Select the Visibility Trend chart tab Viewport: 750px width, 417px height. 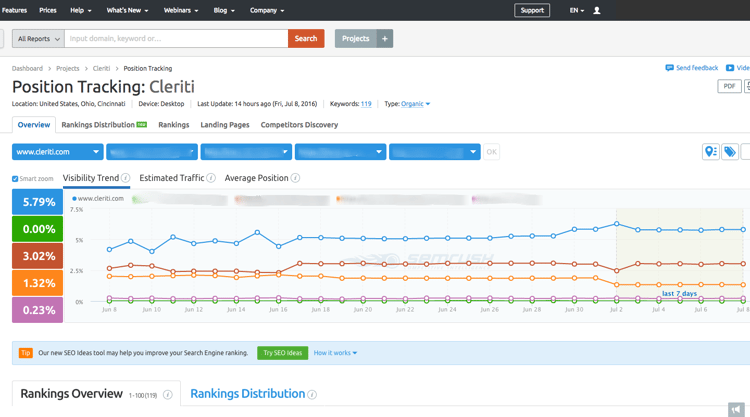point(91,178)
